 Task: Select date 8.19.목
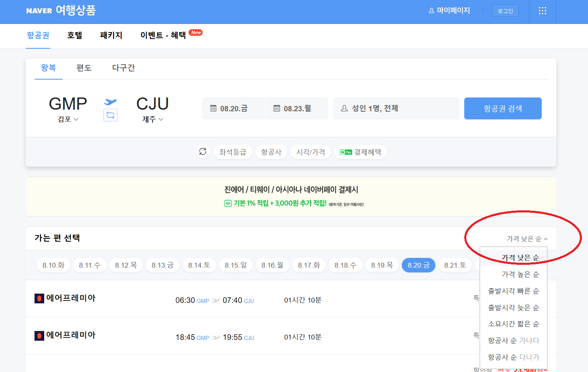pyautogui.click(x=382, y=265)
